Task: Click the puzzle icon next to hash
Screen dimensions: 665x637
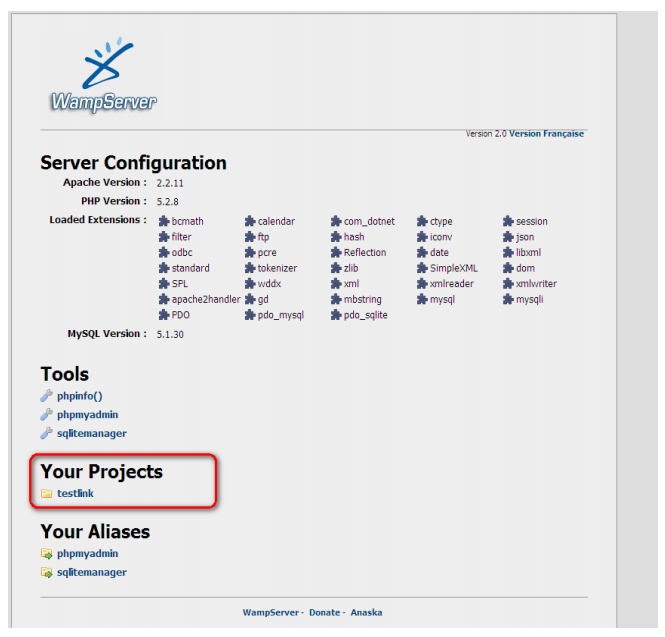Action: 336,237
